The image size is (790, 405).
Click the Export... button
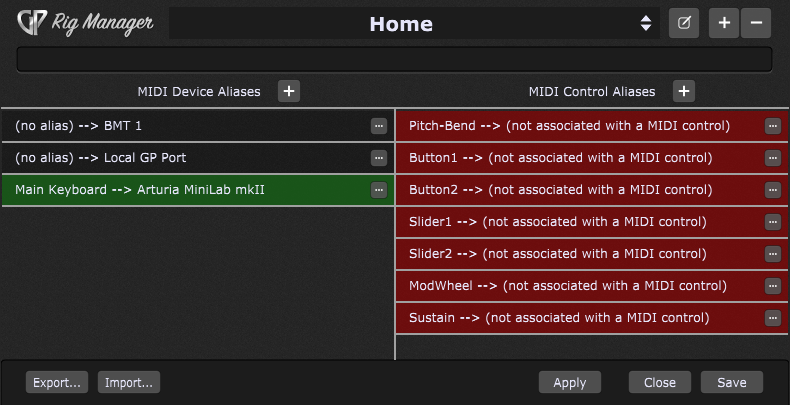click(x=57, y=382)
